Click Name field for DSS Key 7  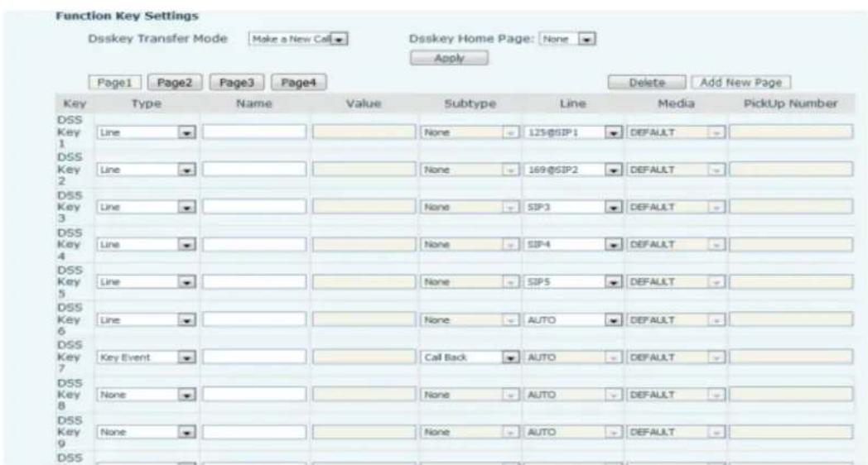pos(254,357)
